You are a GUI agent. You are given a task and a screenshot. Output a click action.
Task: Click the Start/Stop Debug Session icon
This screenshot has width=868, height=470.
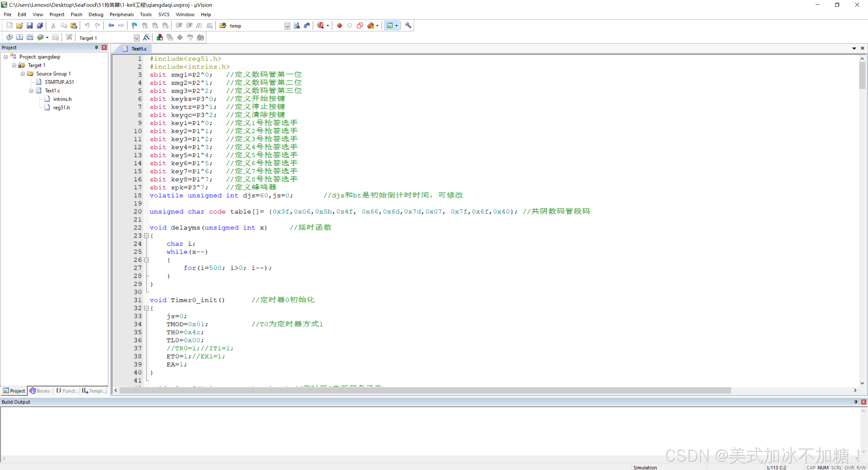coord(320,25)
